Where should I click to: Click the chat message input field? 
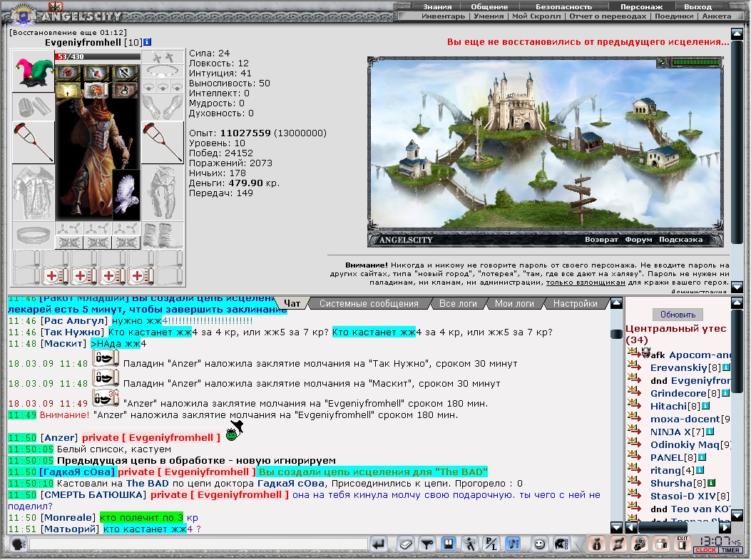(x=198, y=544)
